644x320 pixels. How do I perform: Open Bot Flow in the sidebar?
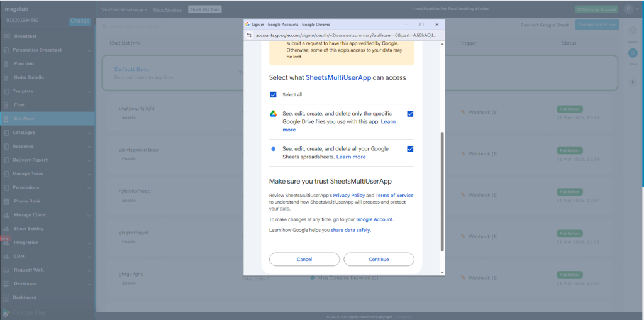pyautogui.click(x=24, y=119)
